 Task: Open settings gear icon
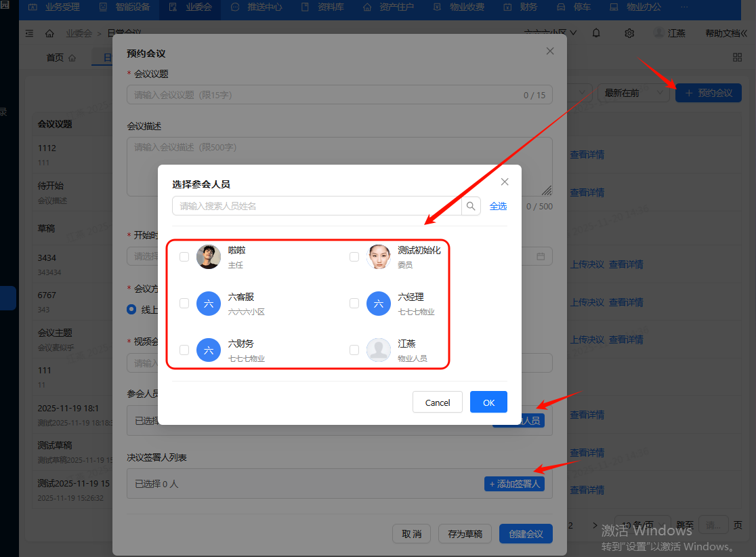[x=629, y=33]
